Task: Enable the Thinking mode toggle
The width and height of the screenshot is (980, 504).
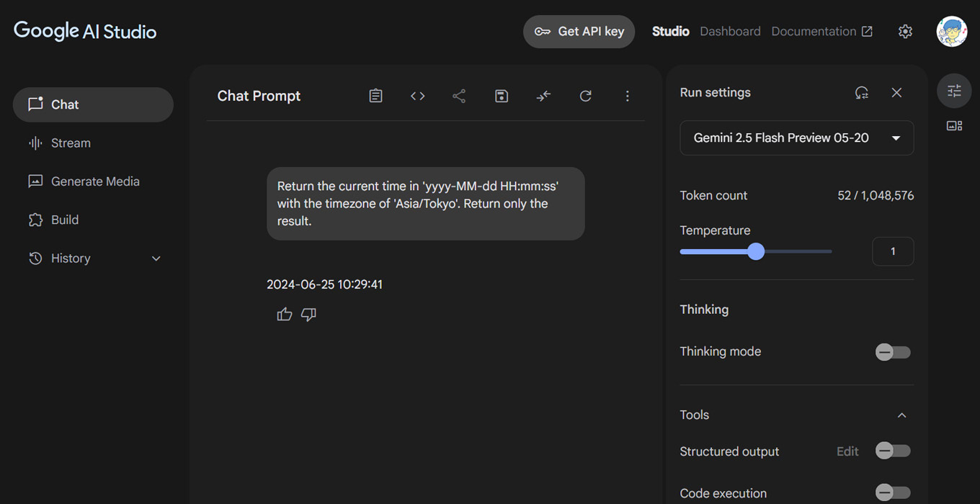Action: (x=893, y=352)
